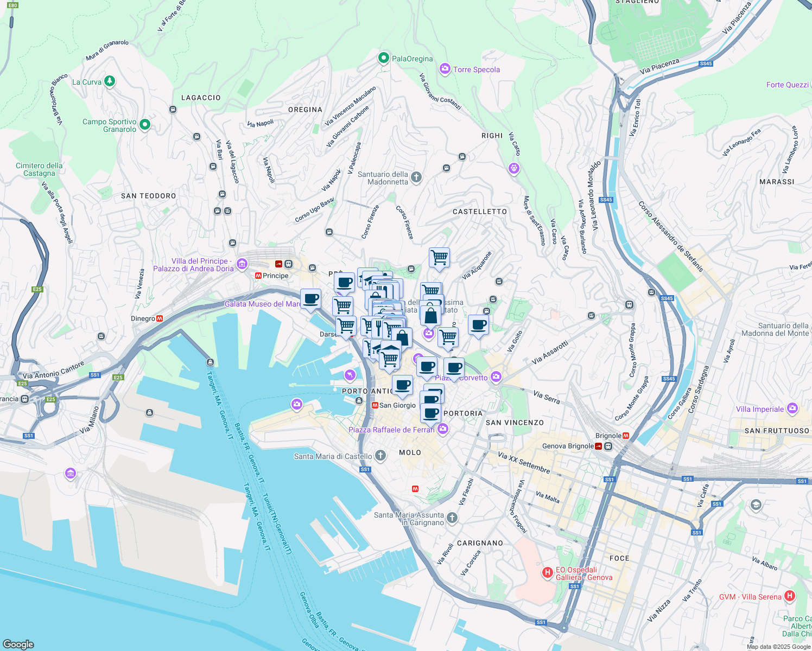Click the Cimitero della Castagna label
This screenshot has width=812, height=651.
coord(39,169)
